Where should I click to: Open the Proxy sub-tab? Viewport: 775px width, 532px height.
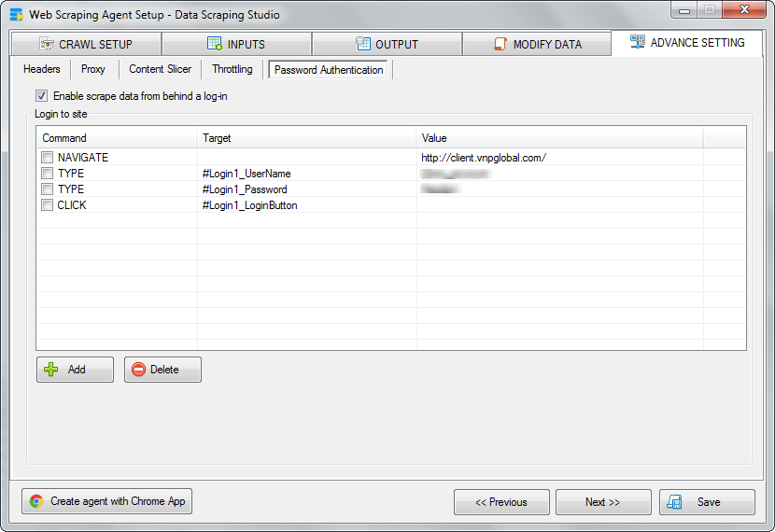point(93,69)
